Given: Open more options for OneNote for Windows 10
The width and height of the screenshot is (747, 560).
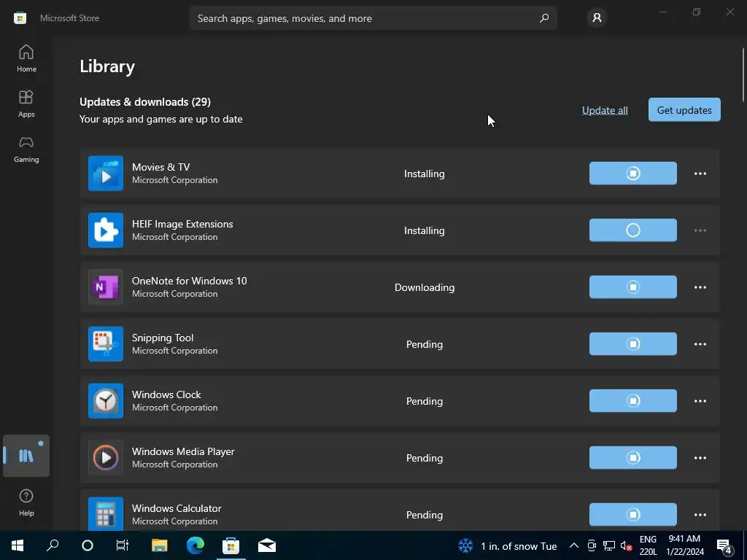Looking at the screenshot, I should [x=700, y=287].
